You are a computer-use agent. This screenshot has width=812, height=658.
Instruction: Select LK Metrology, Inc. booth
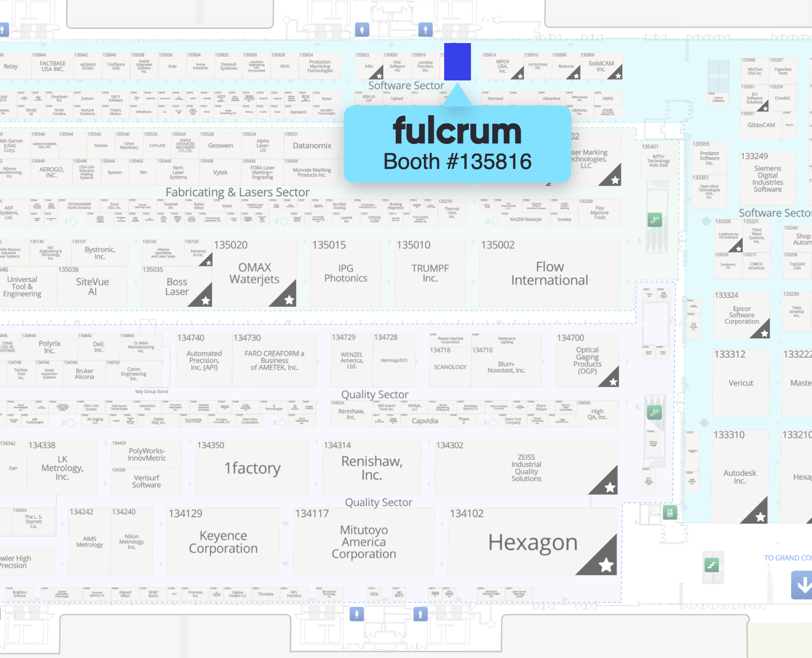[62, 468]
